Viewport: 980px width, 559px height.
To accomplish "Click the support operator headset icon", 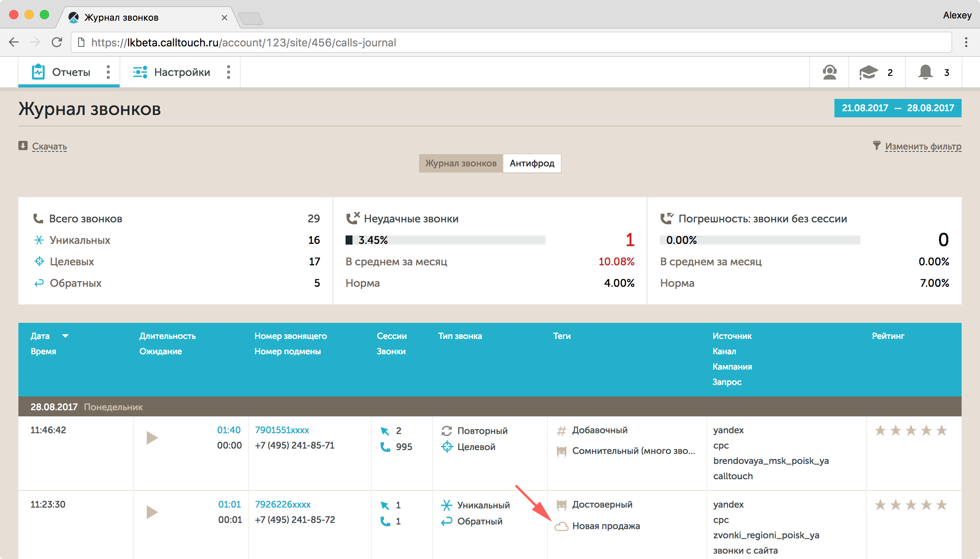I will coord(829,72).
